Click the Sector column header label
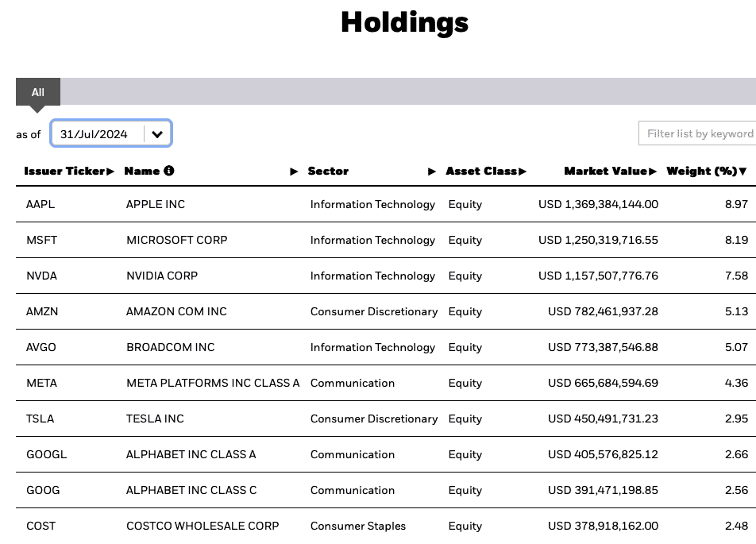Screen dimensions: 756x544 (328, 172)
